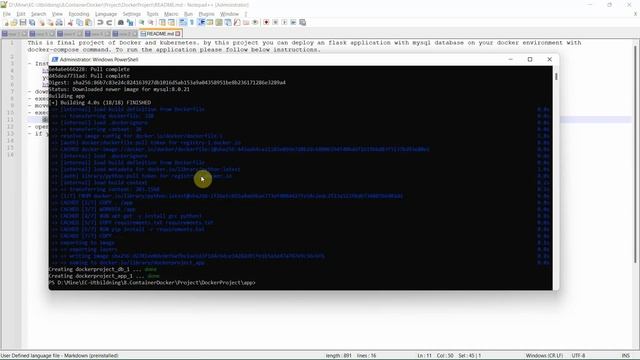640x360 pixels.
Task: Toggle Show all characters icon
Action: pos(191,22)
